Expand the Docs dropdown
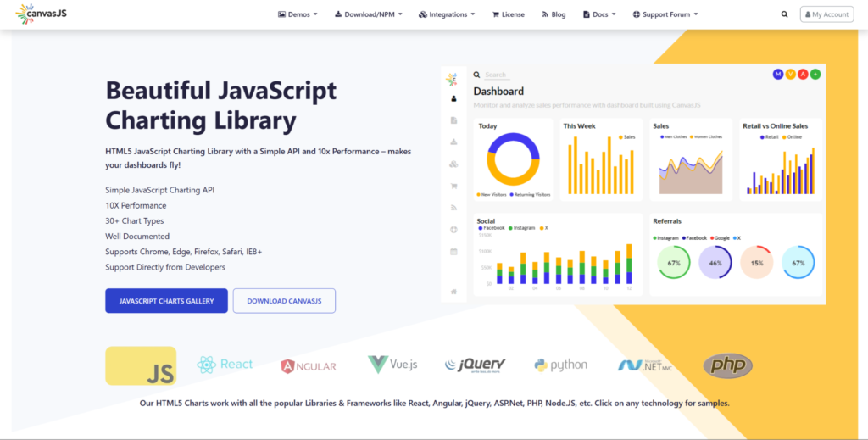This screenshot has height=440, width=868. click(x=599, y=14)
